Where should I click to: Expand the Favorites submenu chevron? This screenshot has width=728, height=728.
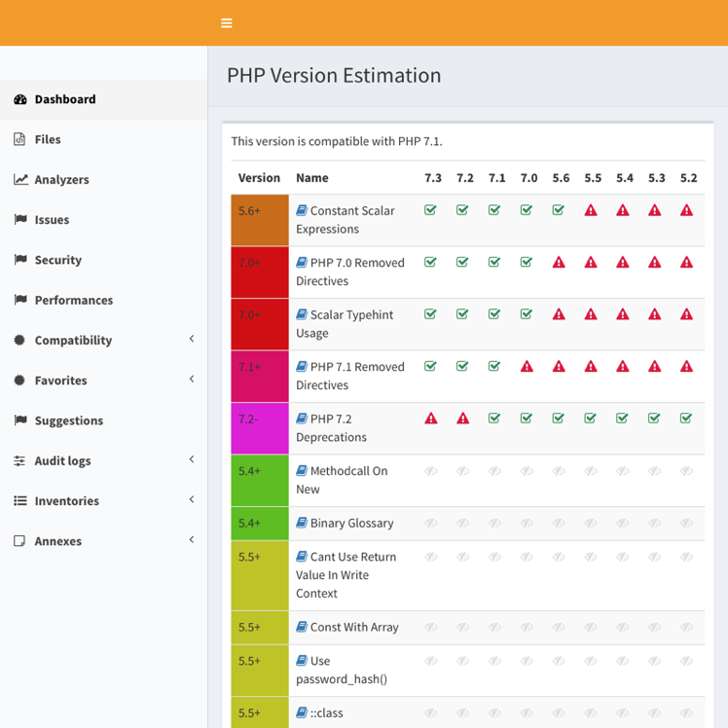coord(192,380)
